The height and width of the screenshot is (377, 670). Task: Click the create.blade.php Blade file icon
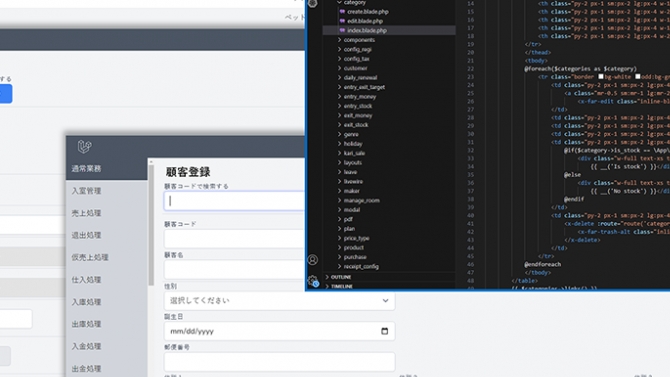[342, 12]
